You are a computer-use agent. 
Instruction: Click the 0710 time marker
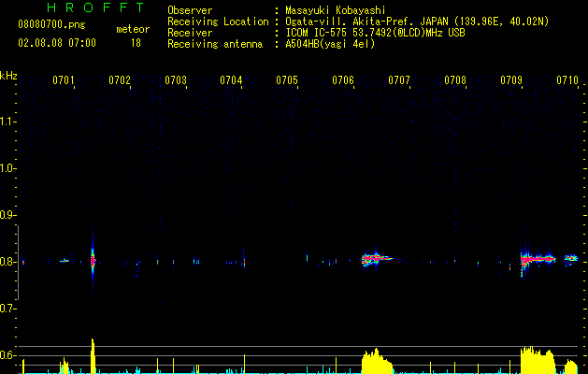tap(567, 80)
